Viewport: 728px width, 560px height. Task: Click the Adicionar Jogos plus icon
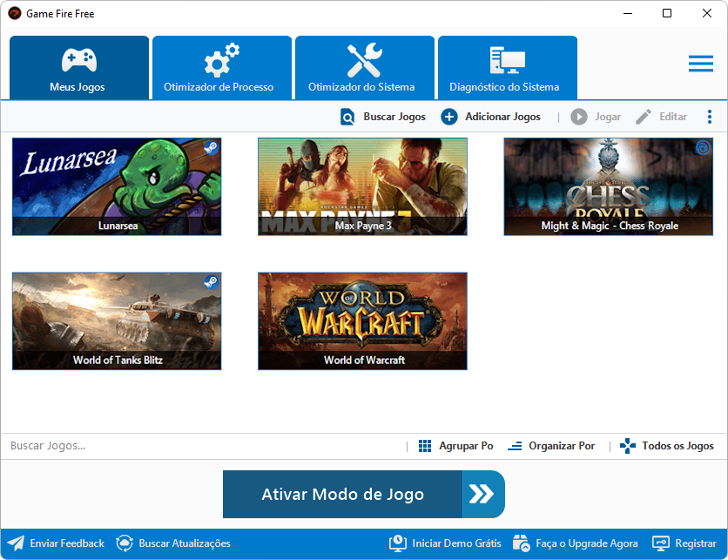[449, 117]
